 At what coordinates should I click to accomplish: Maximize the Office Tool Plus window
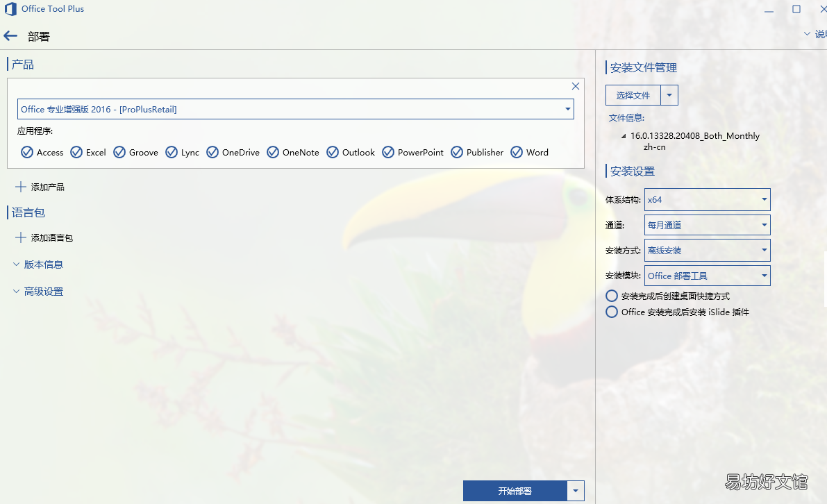[796, 9]
